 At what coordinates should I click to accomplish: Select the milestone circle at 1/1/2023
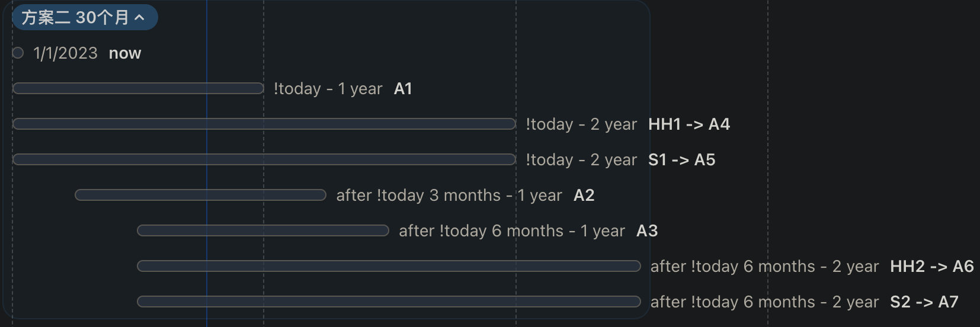(x=18, y=53)
